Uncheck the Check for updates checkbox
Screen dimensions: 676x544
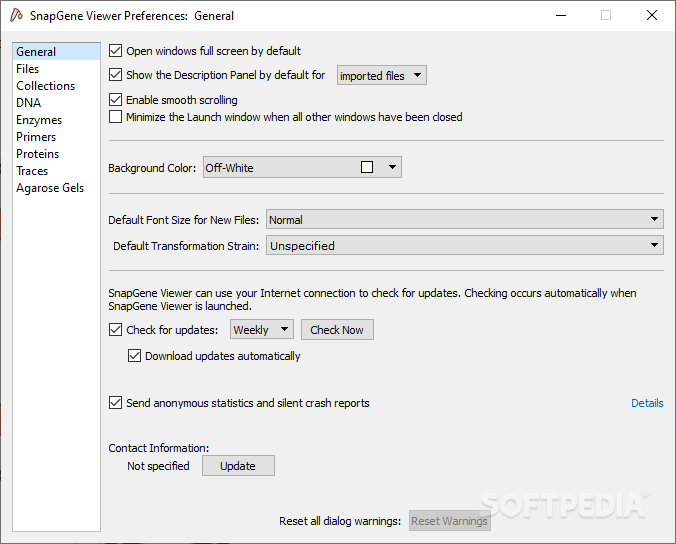click(x=116, y=330)
